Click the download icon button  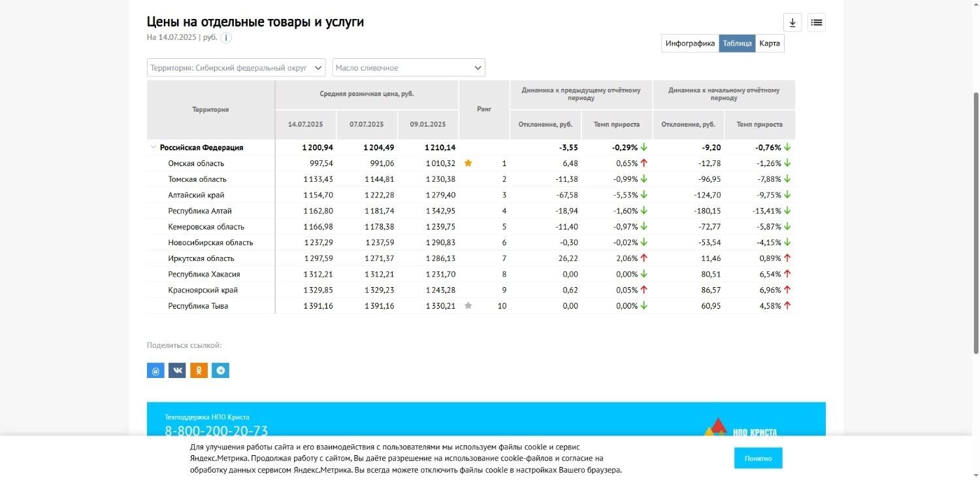point(792,23)
